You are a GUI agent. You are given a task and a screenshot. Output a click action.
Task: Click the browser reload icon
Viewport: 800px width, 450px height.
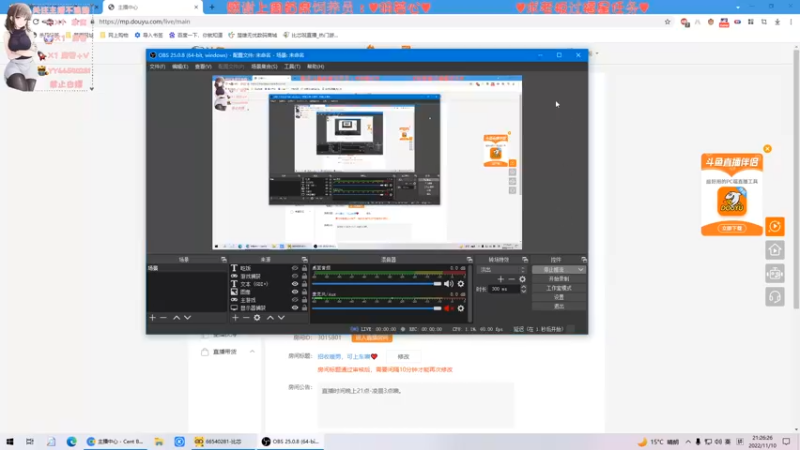click(x=36, y=22)
